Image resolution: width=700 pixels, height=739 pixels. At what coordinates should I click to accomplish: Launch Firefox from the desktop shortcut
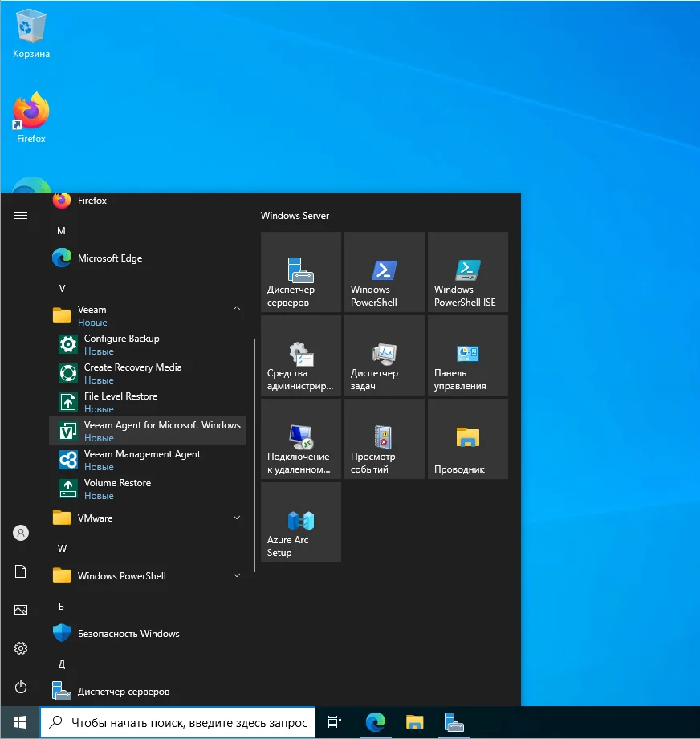(x=31, y=118)
